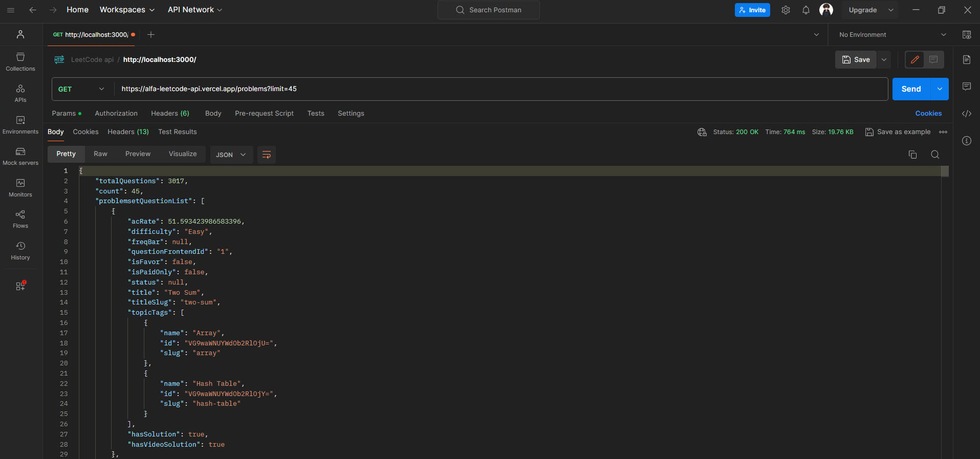This screenshot has width=980, height=459.
Task: Switch to comment mode toggle
Action: click(933, 59)
